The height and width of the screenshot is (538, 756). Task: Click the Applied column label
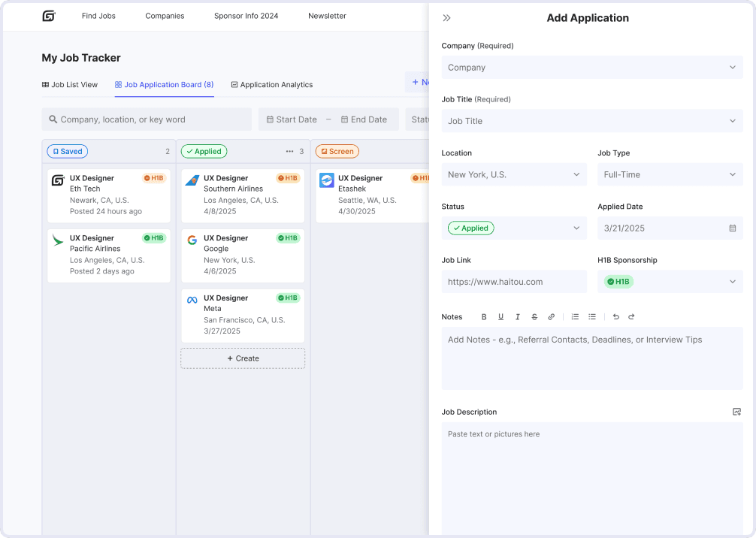tap(204, 151)
